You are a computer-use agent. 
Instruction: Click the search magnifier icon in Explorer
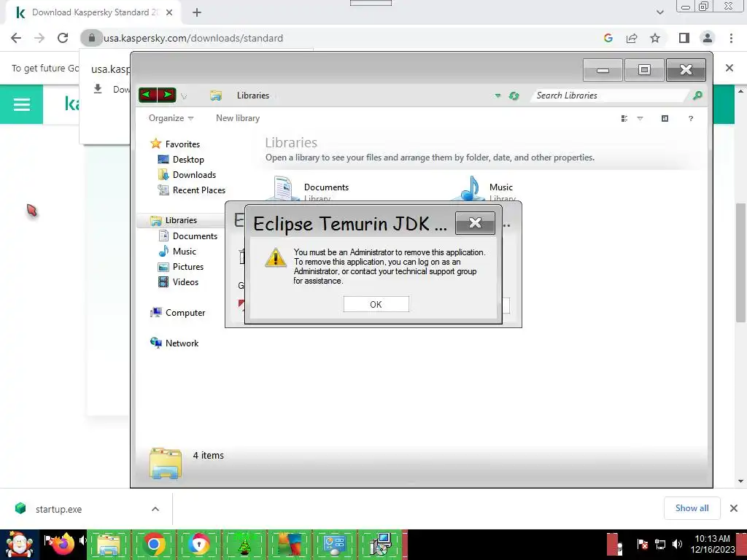697,96
